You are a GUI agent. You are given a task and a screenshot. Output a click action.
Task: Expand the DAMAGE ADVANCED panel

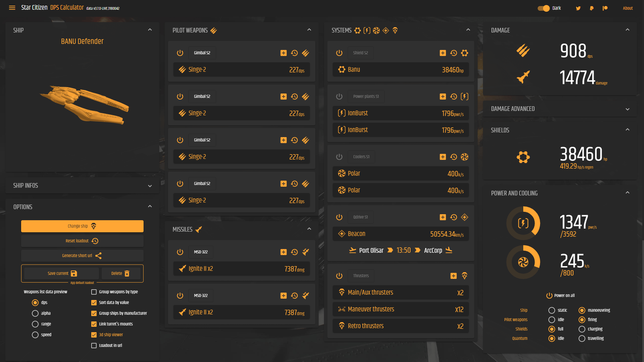pyautogui.click(x=628, y=109)
